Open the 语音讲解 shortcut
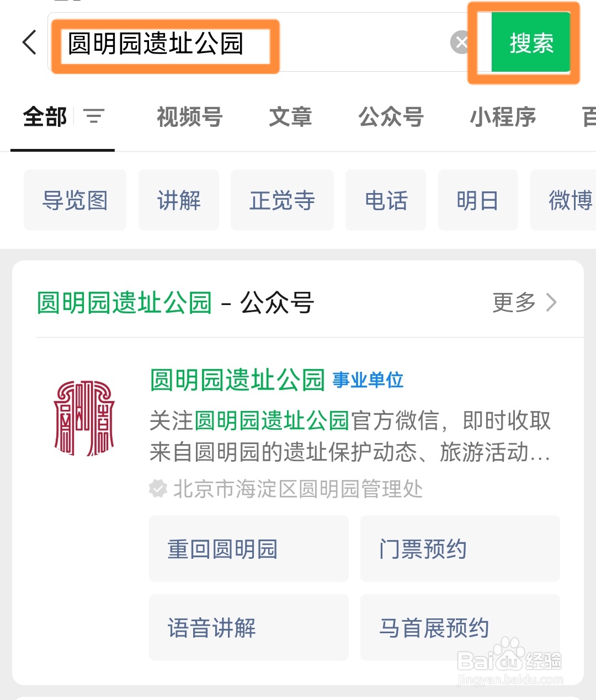The image size is (596, 700). [248, 628]
